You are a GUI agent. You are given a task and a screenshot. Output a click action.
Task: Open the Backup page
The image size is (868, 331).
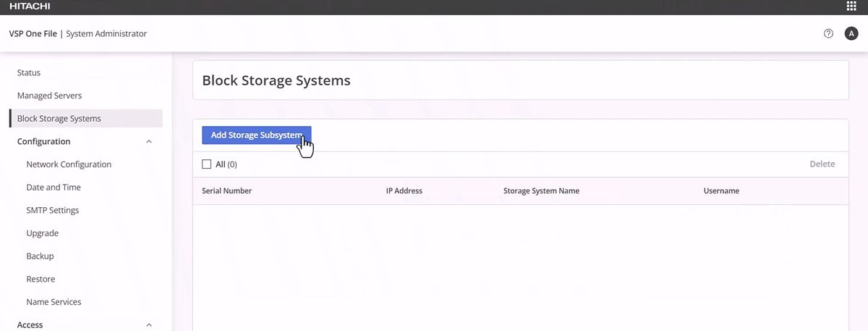tap(40, 256)
